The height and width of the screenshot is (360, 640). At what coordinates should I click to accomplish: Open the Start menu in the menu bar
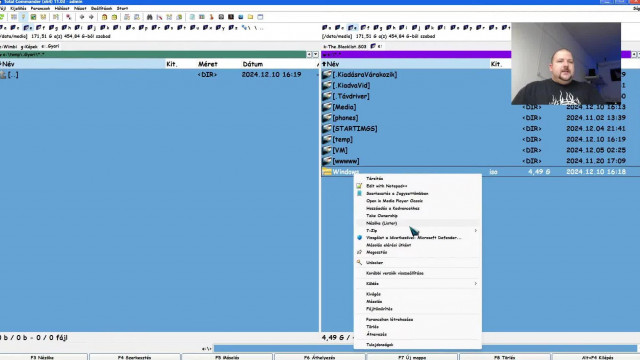(122, 8)
